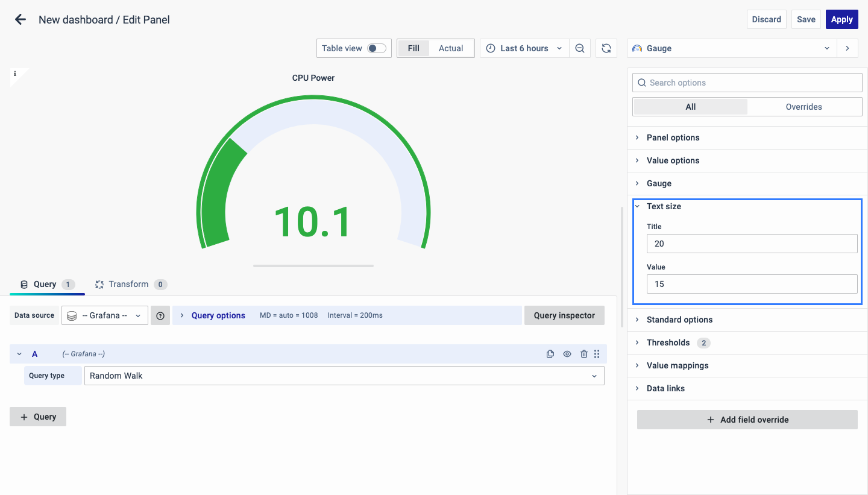Open the data source help icon

[160, 315]
